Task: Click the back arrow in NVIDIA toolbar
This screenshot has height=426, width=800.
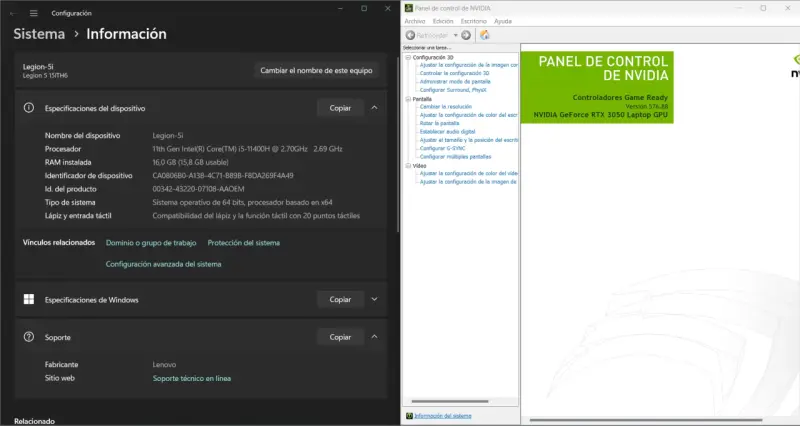Action: point(410,35)
